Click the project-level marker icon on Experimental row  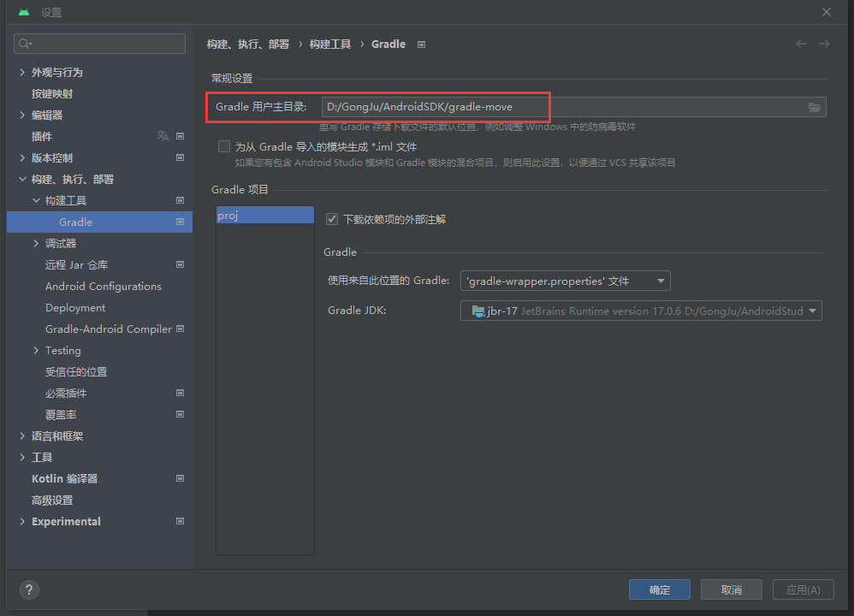(181, 521)
